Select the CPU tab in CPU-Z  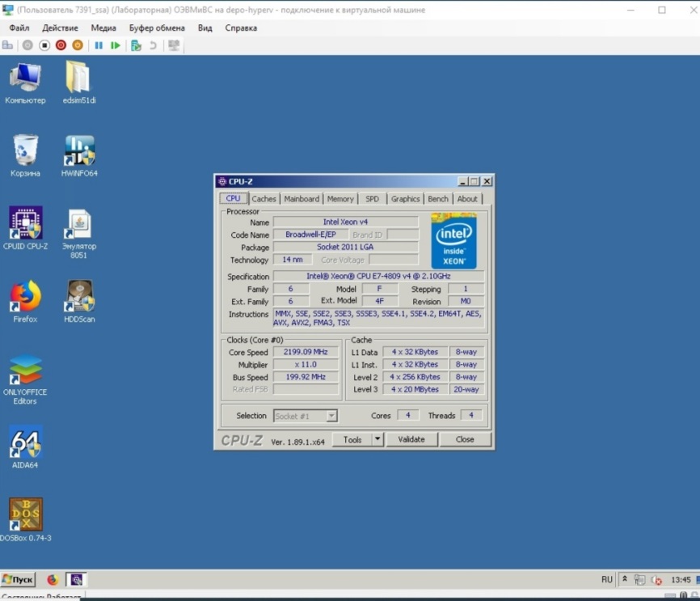(x=233, y=198)
